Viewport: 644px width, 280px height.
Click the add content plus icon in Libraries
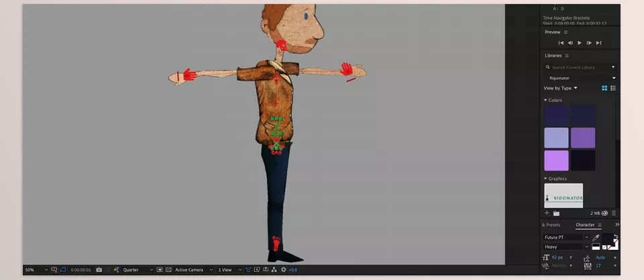point(547,213)
